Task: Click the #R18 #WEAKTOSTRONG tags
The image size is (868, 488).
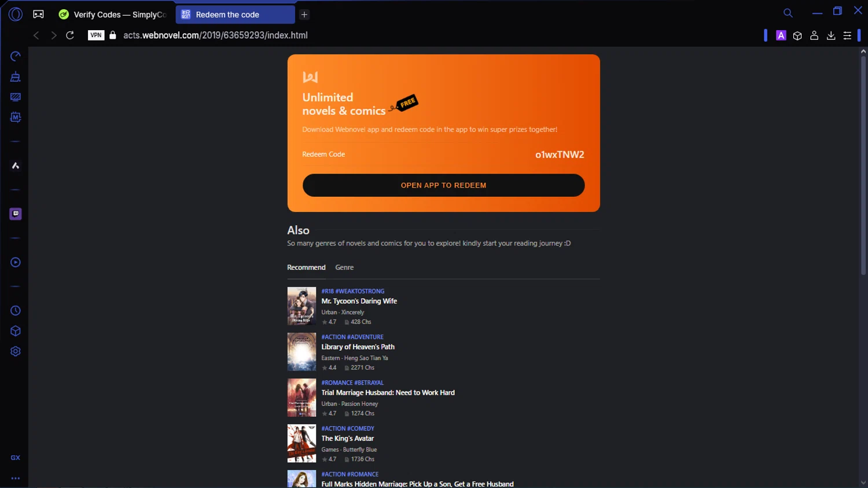Action: [x=352, y=291]
